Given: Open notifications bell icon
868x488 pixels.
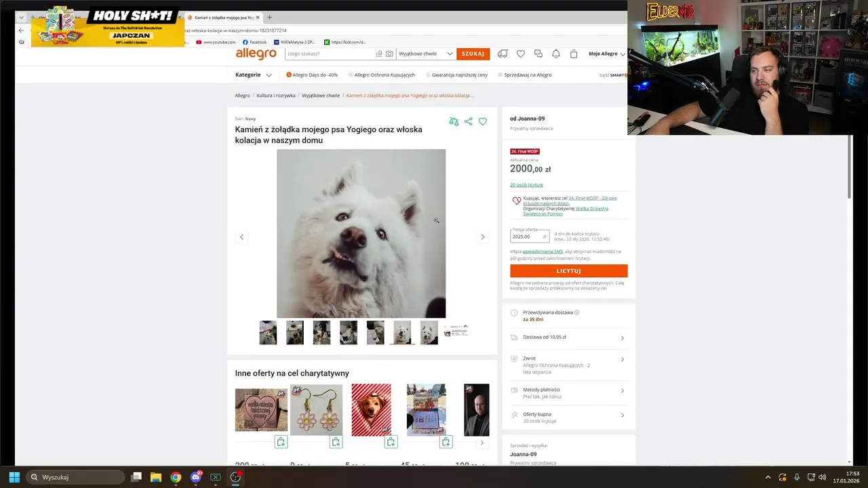Looking at the screenshot, I should click(x=556, y=54).
